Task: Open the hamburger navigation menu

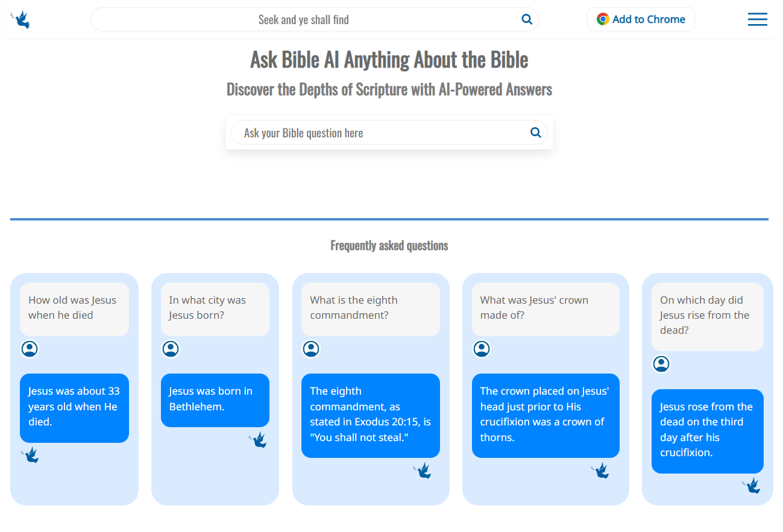Action: (x=758, y=19)
